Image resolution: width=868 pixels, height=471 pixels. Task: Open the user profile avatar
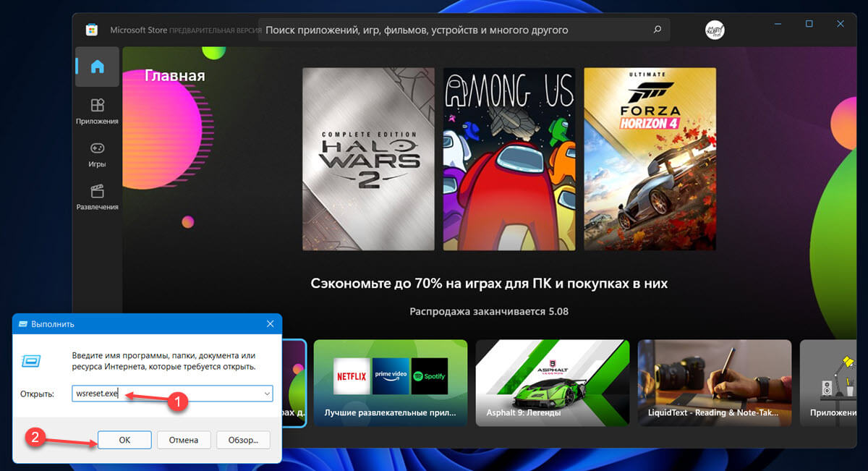click(x=715, y=30)
